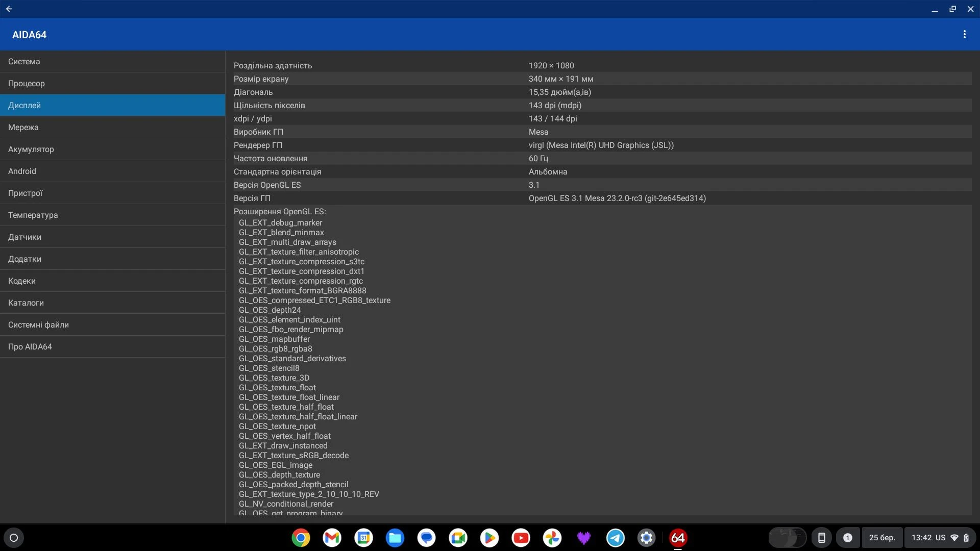Click GL_NV_conditional_render entry
Viewport: 980px width, 551px height.
coord(286,504)
